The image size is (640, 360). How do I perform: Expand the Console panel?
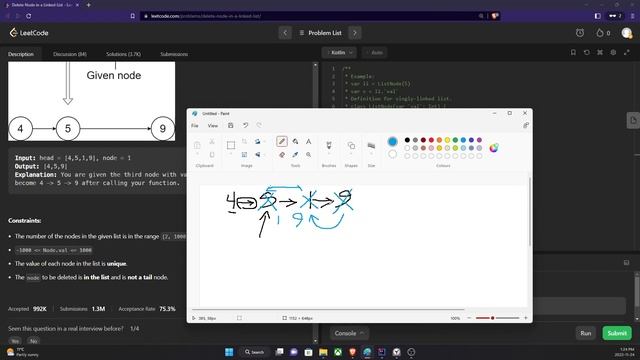tap(349, 333)
